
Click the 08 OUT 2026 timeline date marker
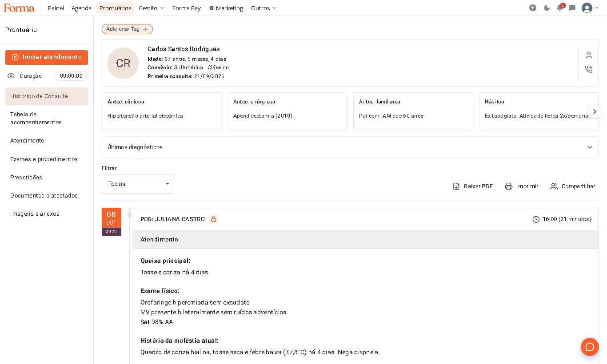click(x=111, y=222)
